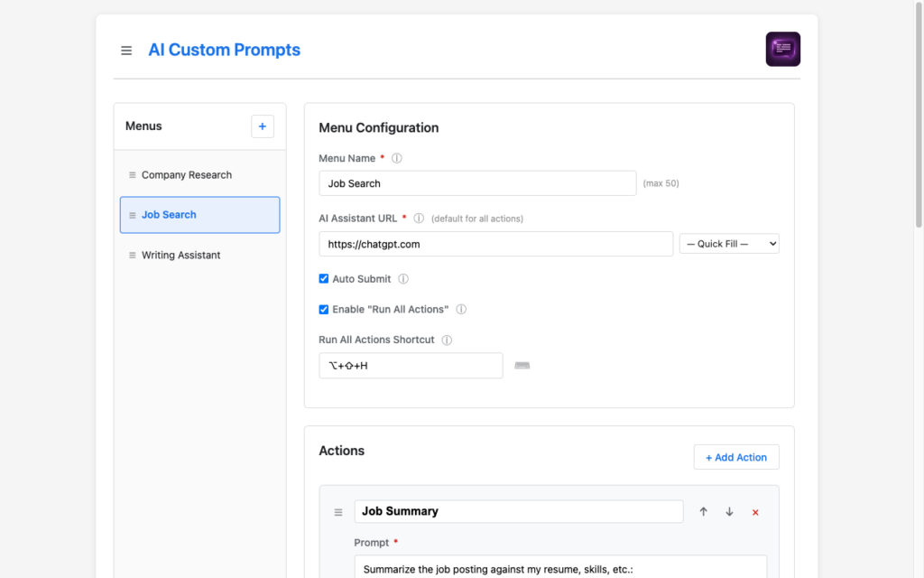Grab the Job Summary action drag handle
This screenshot has height=578, width=924.
(x=338, y=512)
